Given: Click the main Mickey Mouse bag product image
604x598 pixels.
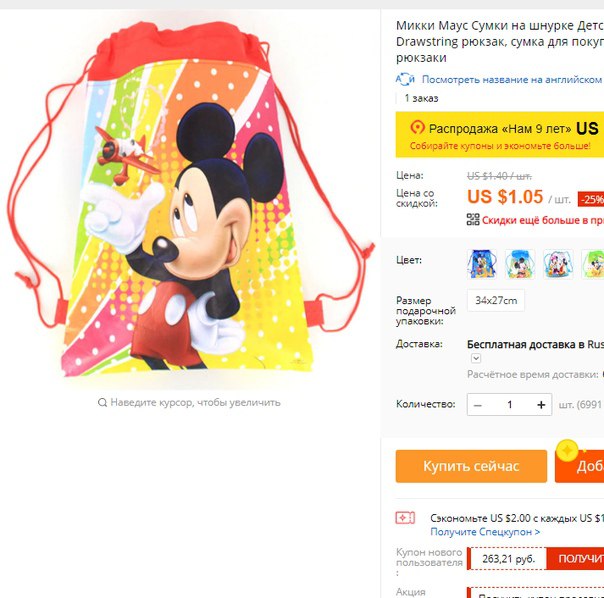Looking at the screenshot, I should [x=191, y=198].
